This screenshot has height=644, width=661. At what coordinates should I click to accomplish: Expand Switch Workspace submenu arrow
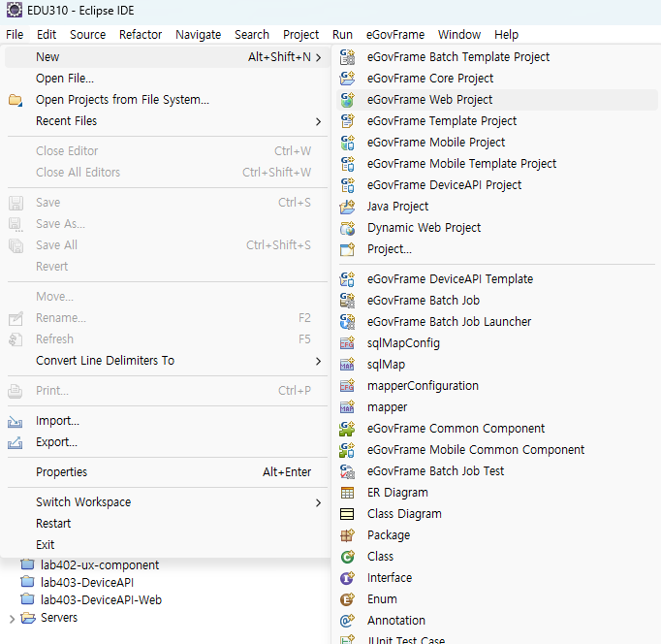(318, 502)
